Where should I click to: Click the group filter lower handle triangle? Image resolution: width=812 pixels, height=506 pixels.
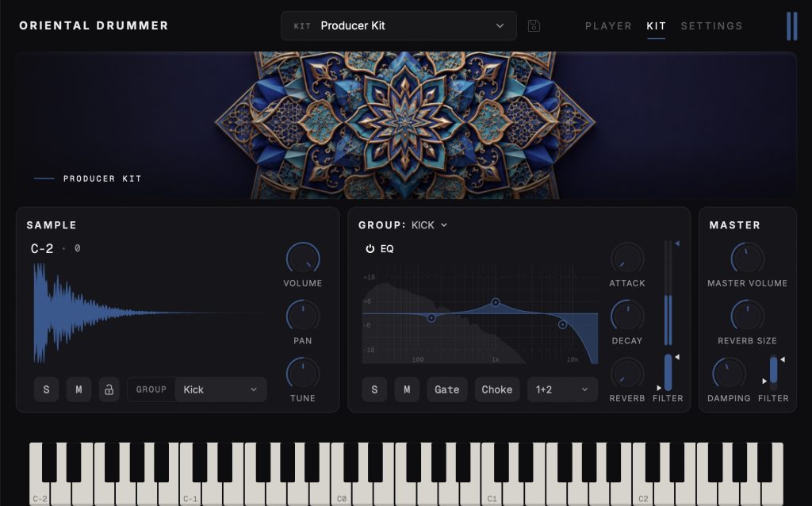pos(659,387)
